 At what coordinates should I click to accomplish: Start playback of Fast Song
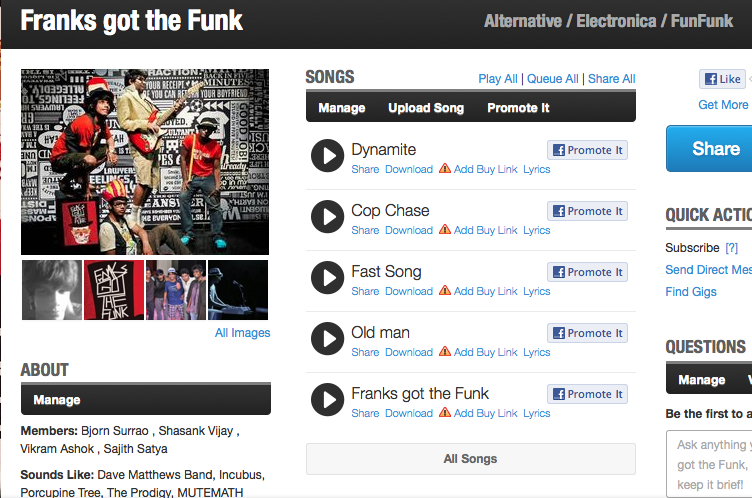coord(327,278)
